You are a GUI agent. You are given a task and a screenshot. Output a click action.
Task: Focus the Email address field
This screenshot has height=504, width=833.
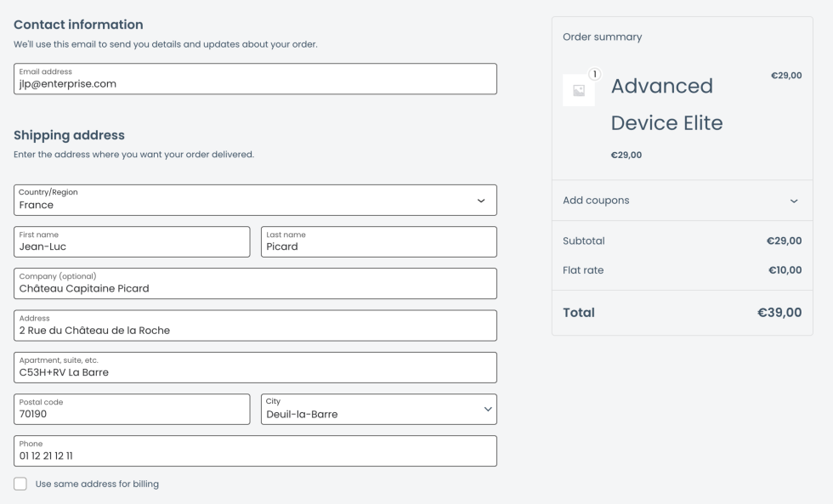tap(255, 79)
